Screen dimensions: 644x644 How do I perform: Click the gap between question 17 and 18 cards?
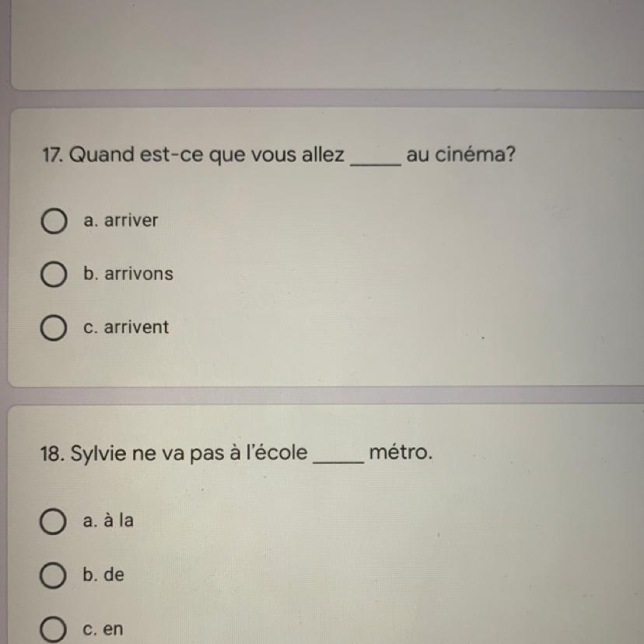326,395
